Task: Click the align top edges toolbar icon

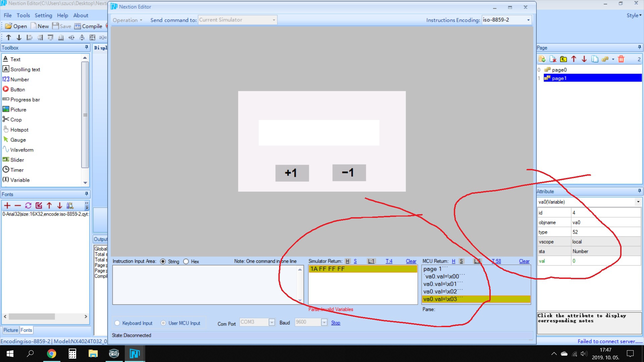Action: point(50,38)
